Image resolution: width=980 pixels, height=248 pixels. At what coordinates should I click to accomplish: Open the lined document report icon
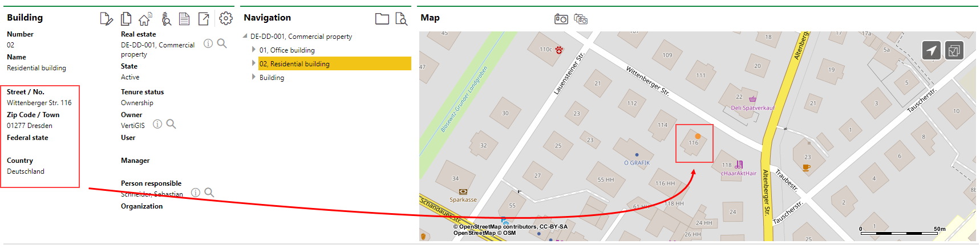pyautogui.click(x=184, y=19)
